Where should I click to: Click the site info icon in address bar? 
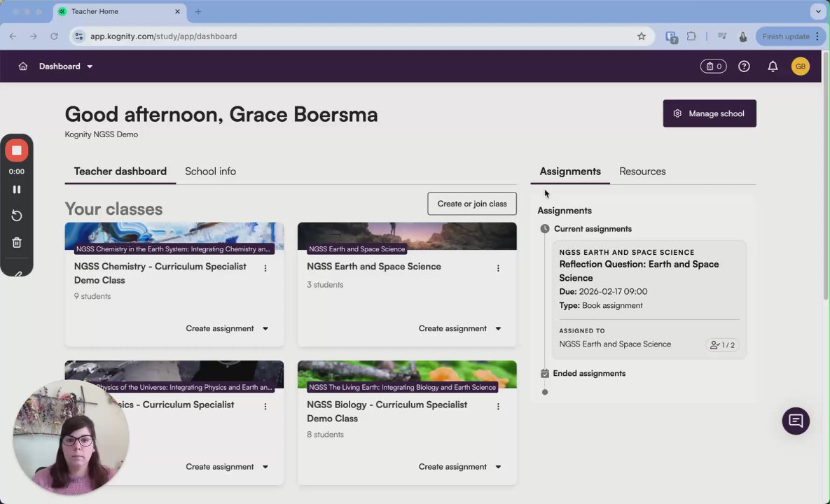[79, 36]
